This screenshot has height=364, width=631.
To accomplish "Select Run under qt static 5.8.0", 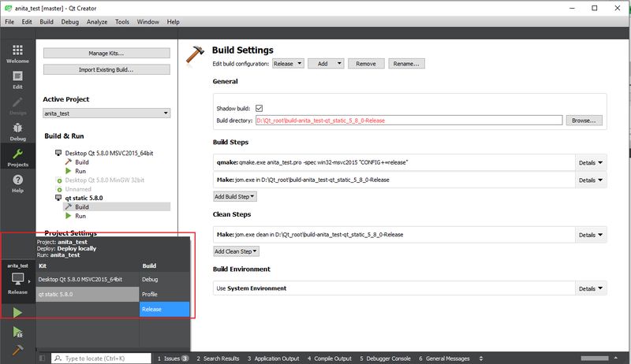I will coord(80,216).
